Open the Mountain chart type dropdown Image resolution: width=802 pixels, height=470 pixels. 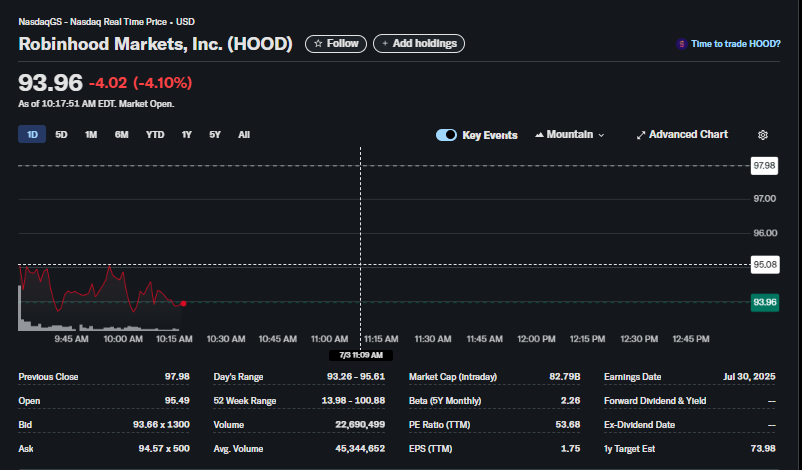570,135
